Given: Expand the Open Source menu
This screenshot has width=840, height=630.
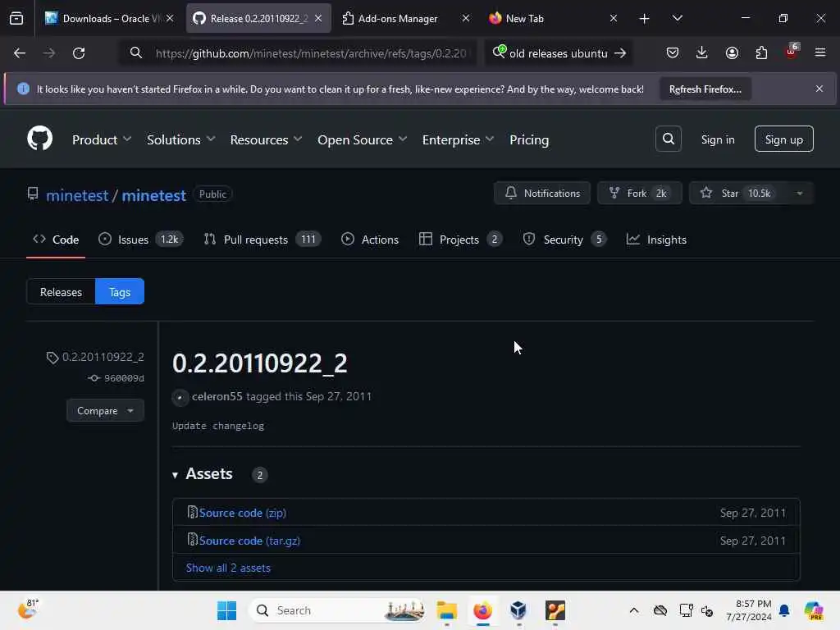Looking at the screenshot, I should click(x=362, y=139).
